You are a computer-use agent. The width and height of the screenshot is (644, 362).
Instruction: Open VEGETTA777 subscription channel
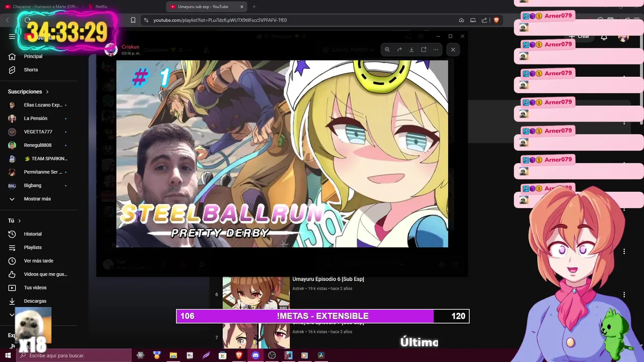coord(39,132)
